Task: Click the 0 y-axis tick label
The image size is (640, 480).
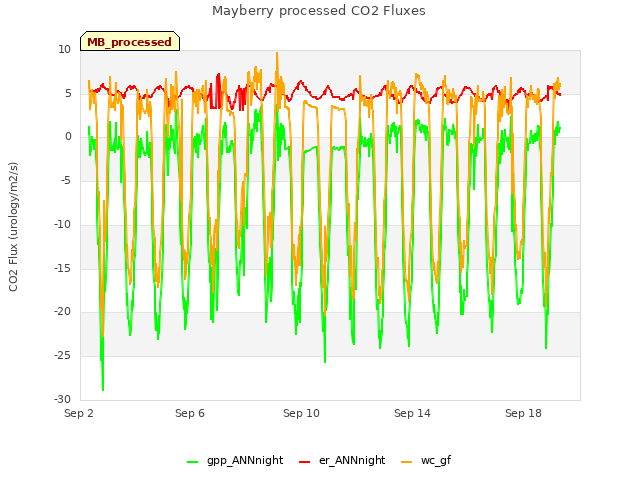Action: click(x=68, y=137)
